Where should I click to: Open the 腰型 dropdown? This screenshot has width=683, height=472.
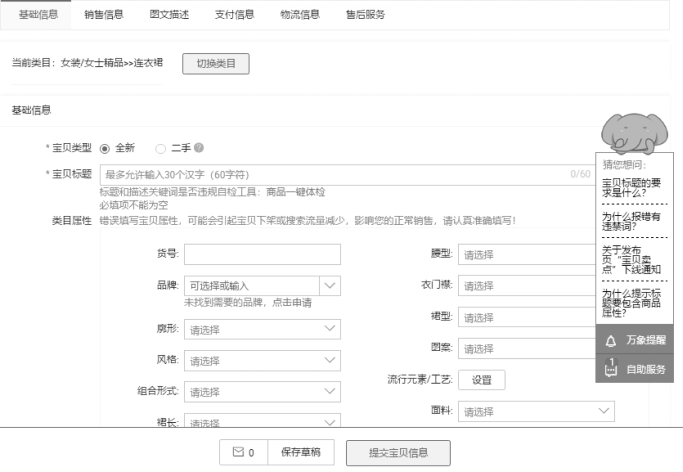527,254
